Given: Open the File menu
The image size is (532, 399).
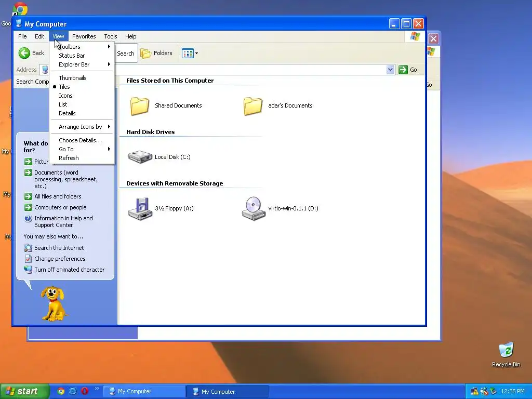Looking at the screenshot, I should point(22,36).
